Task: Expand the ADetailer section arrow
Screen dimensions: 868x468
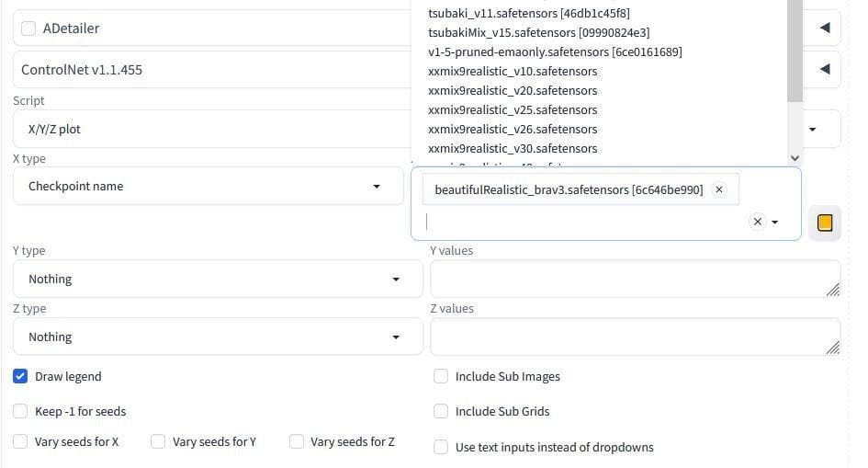Action: point(824,29)
